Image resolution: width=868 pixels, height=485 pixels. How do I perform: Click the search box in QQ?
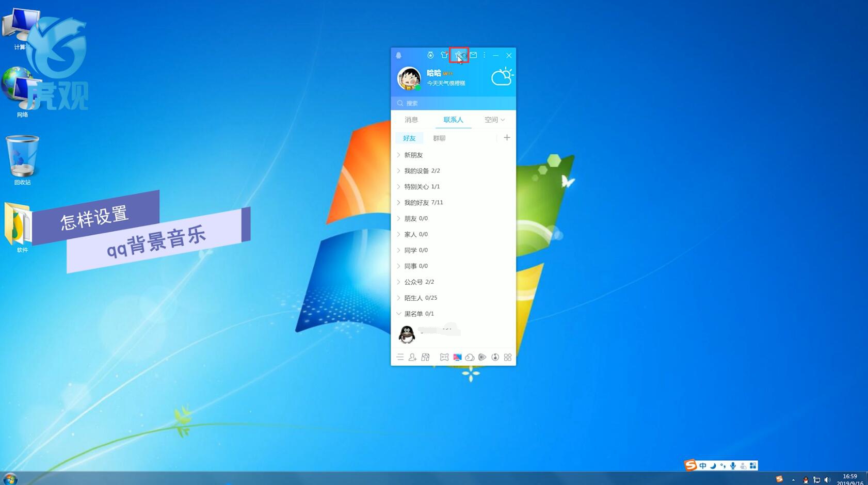453,103
